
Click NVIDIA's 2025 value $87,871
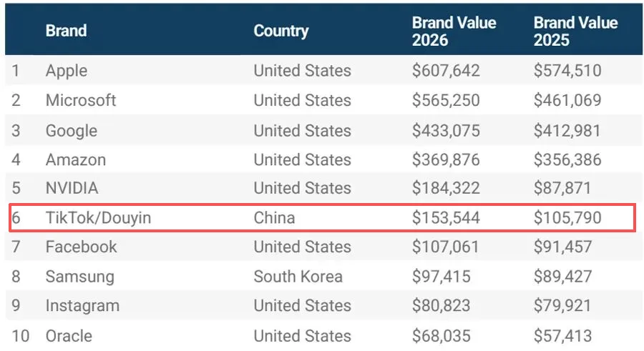pos(562,189)
